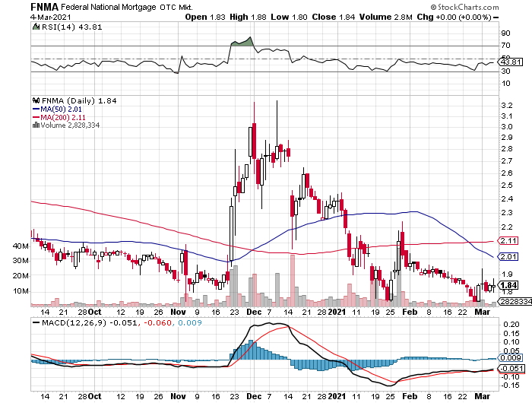Click the MACD histogram 0.009 value tag
This screenshot has width=532, height=403.
(x=508, y=357)
